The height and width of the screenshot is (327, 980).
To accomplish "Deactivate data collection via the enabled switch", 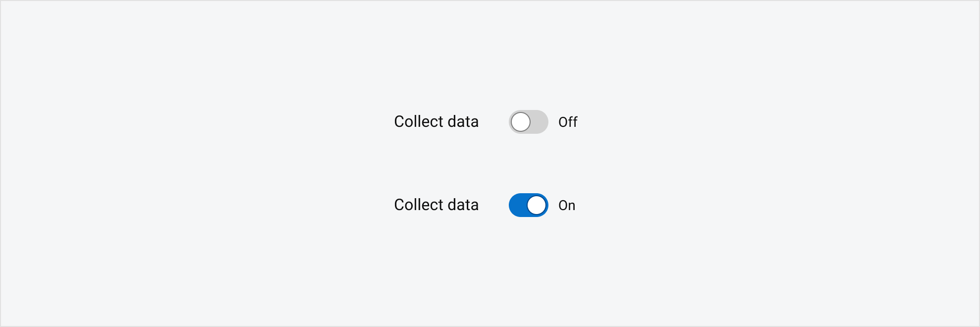I will 528,205.
